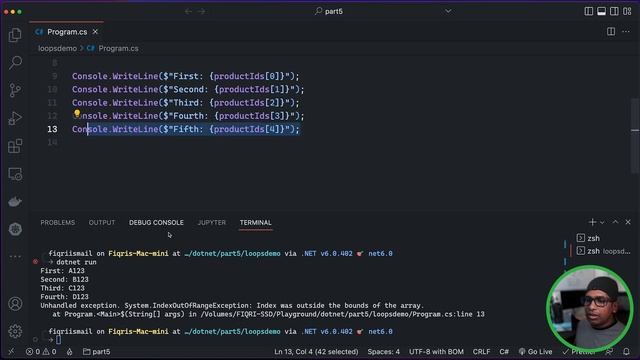
Task: Open the Manage gear settings menu
Action: click(x=15, y=331)
